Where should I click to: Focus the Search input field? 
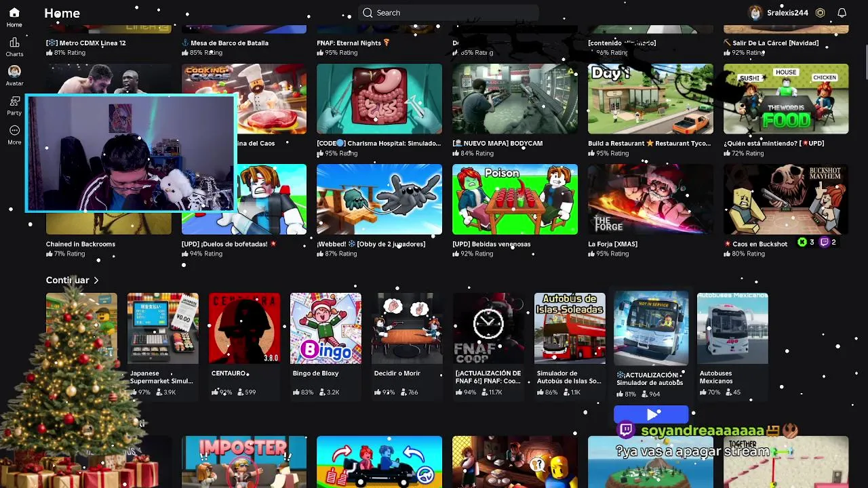[x=448, y=13]
